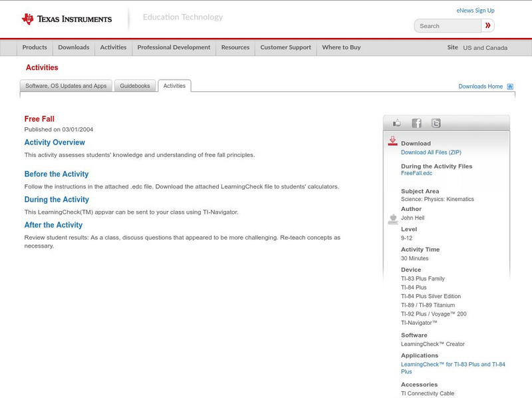Open the Downloads navigation menu

click(73, 47)
